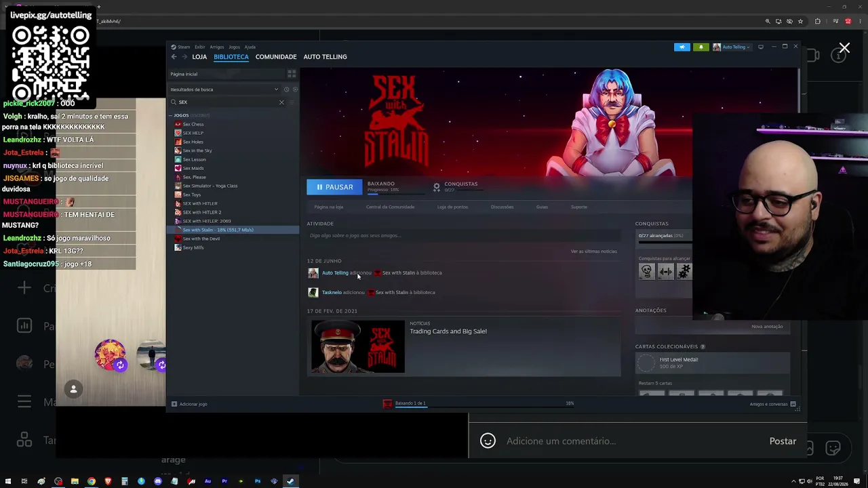This screenshot has width=868, height=488.
Task: Click Postar to submit comment
Action: click(783, 441)
